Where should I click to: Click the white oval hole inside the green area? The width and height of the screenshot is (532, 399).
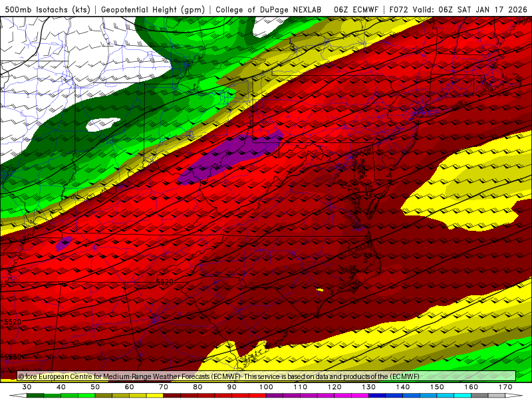103,124
